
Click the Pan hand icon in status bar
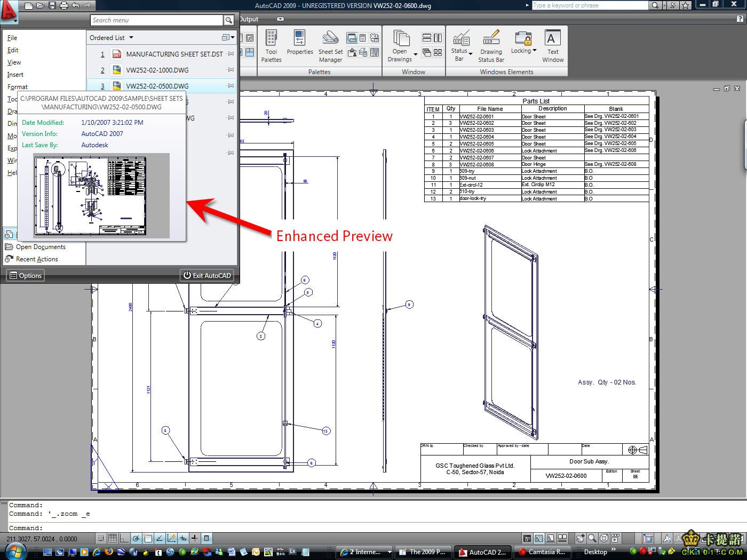(x=580, y=538)
